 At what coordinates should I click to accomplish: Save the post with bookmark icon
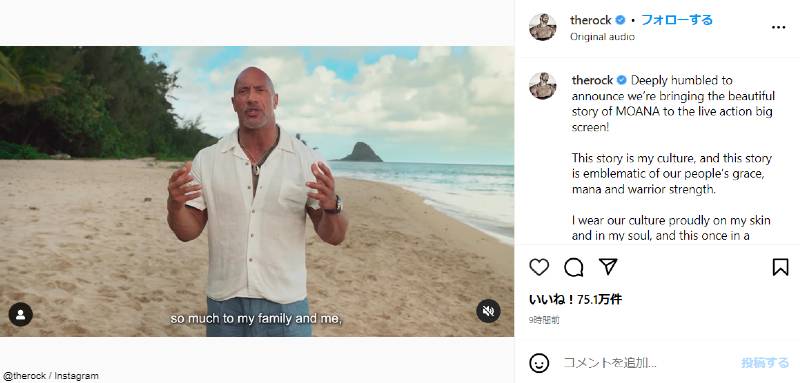click(x=780, y=267)
